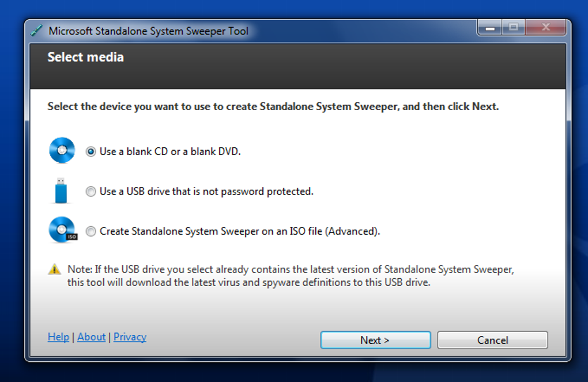Select the blank CD or DVD radio option
Image resolution: width=588 pixels, height=382 pixels.
[x=91, y=152]
